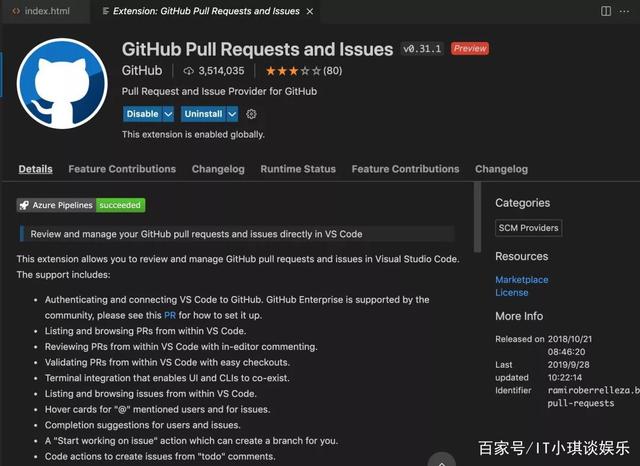Open the License resource link
This screenshot has width=640, height=466.
point(511,293)
